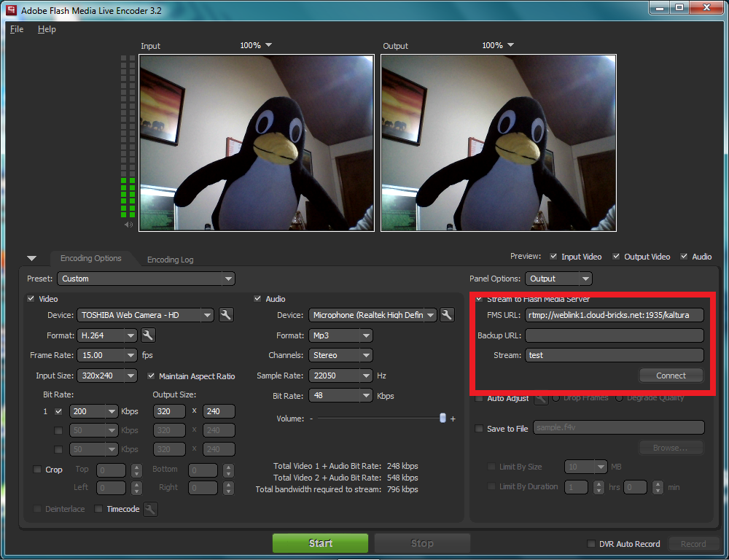Click the FMS URL input field

pyautogui.click(x=615, y=315)
